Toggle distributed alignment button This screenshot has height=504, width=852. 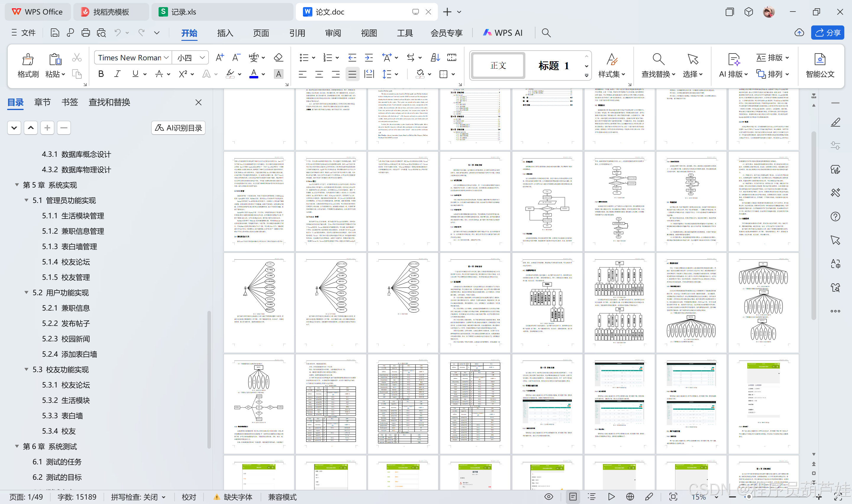pyautogui.click(x=369, y=74)
